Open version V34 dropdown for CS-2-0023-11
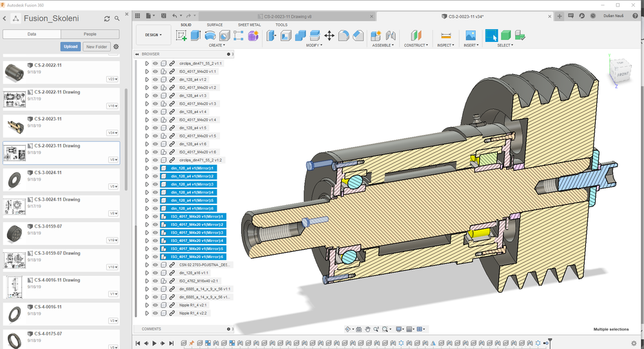The width and height of the screenshot is (644, 349). (x=113, y=133)
